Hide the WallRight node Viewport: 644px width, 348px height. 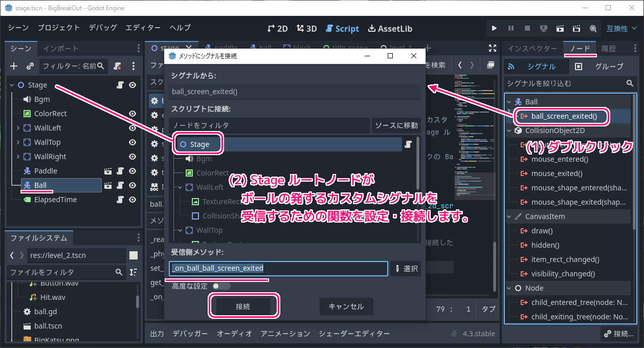(132, 157)
